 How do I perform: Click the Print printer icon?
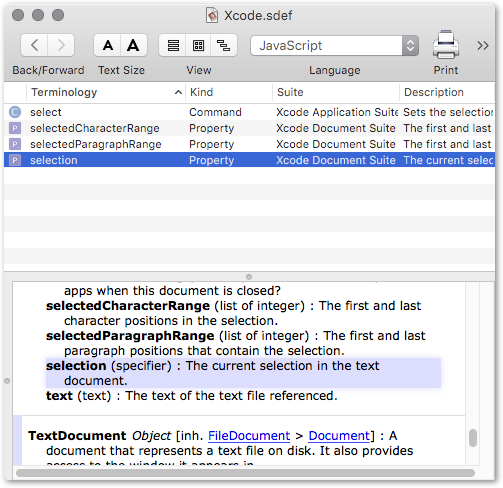pos(446,44)
